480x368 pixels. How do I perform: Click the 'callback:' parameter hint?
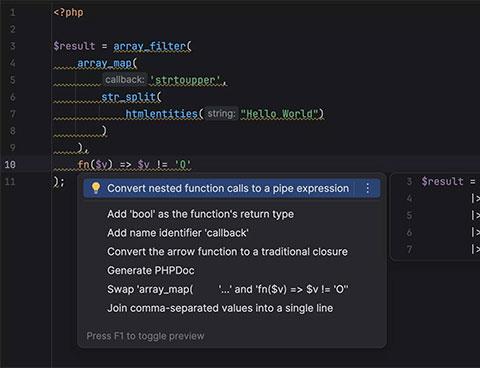[x=124, y=80]
